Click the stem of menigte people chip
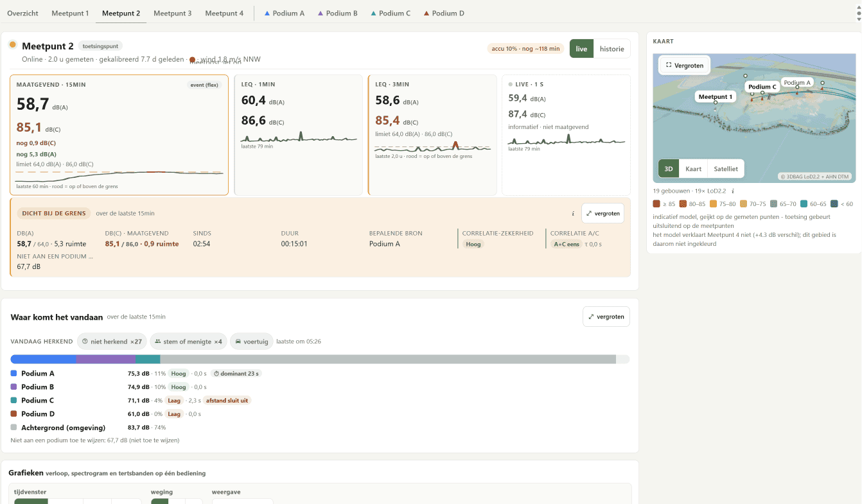Screen dimensions: 862x504 click(x=188, y=342)
